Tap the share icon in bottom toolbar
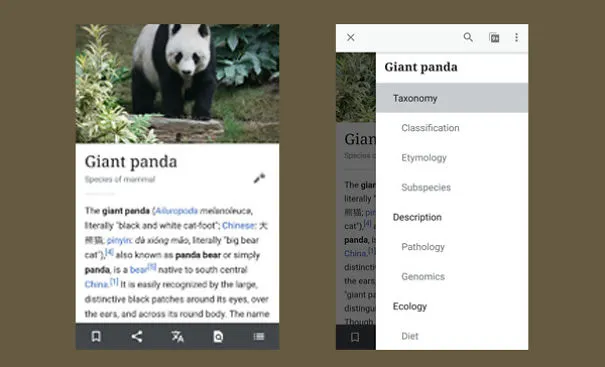The height and width of the screenshot is (367, 605). pyautogui.click(x=137, y=337)
